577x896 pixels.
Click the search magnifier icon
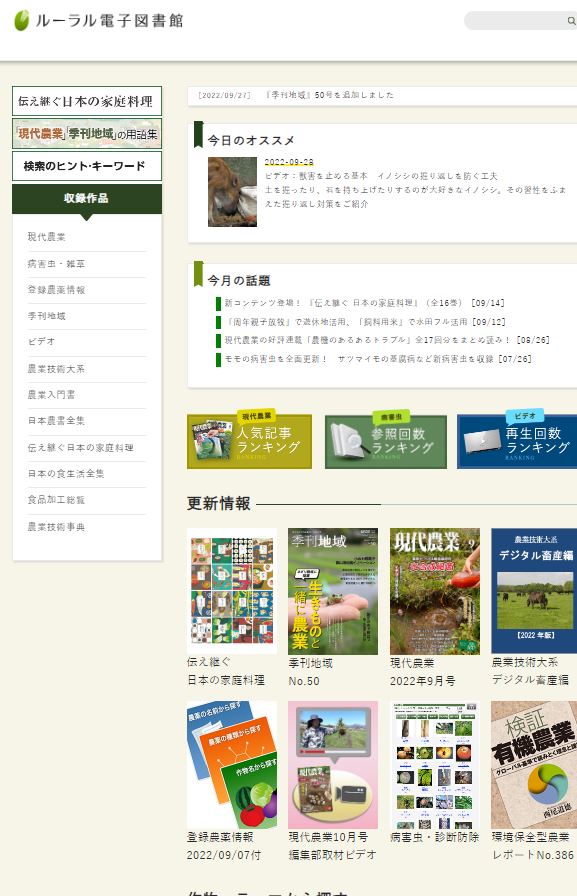[x=571, y=21]
